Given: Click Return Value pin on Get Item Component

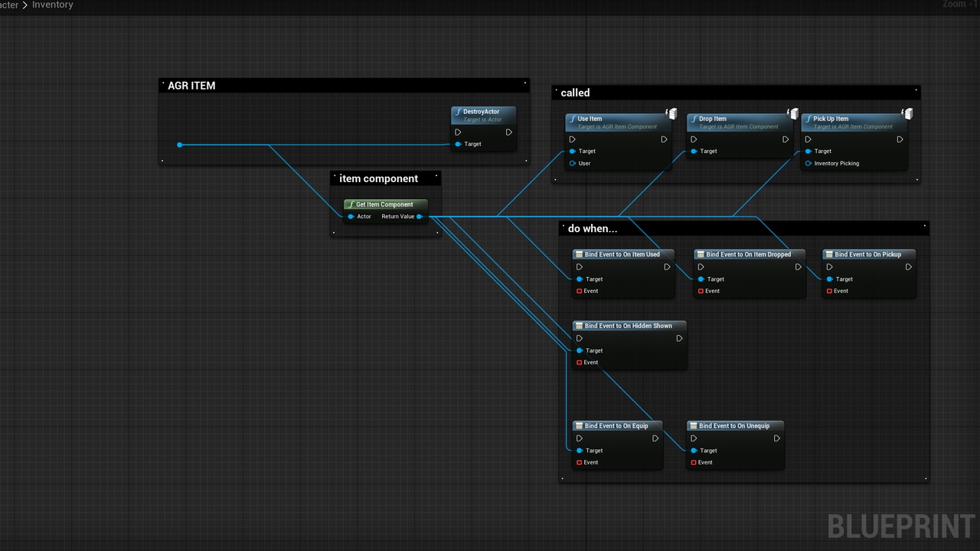Looking at the screenshot, I should [419, 217].
